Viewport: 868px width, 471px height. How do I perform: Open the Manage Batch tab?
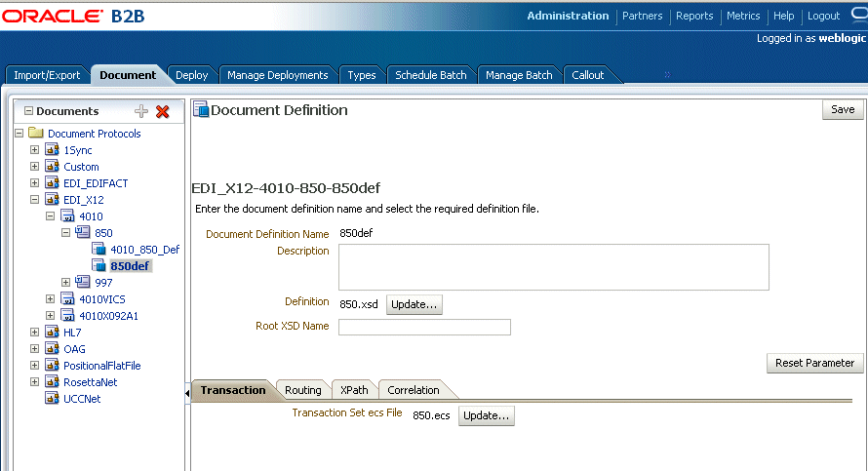[x=519, y=75]
